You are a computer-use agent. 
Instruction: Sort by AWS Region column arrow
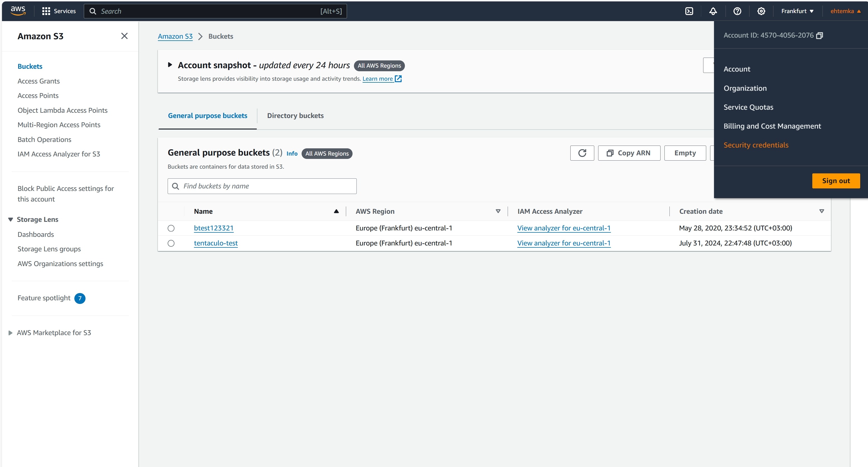coord(498,211)
